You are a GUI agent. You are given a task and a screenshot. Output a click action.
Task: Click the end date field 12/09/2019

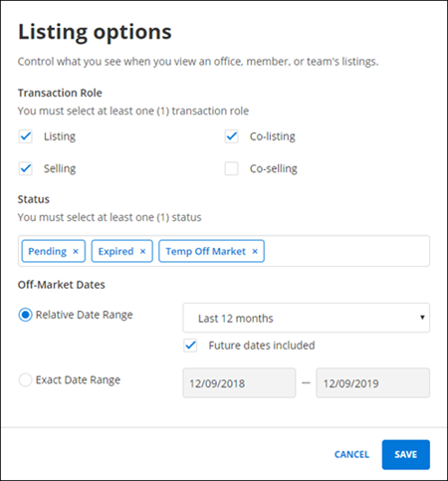(373, 382)
